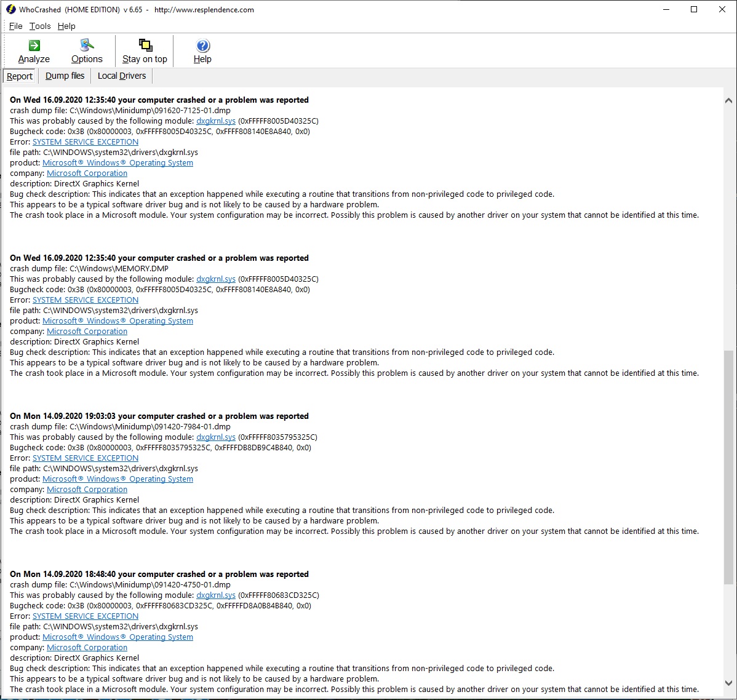
Task: Click the Bugcheck code line containing 0xFFFFFD8A0B84B840
Action: click(161, 605)
